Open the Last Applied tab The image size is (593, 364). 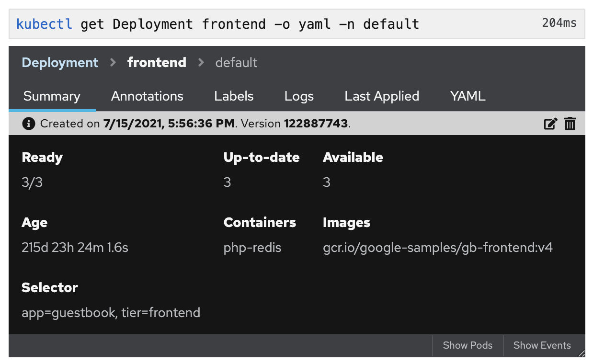click(x=382, y=96)
